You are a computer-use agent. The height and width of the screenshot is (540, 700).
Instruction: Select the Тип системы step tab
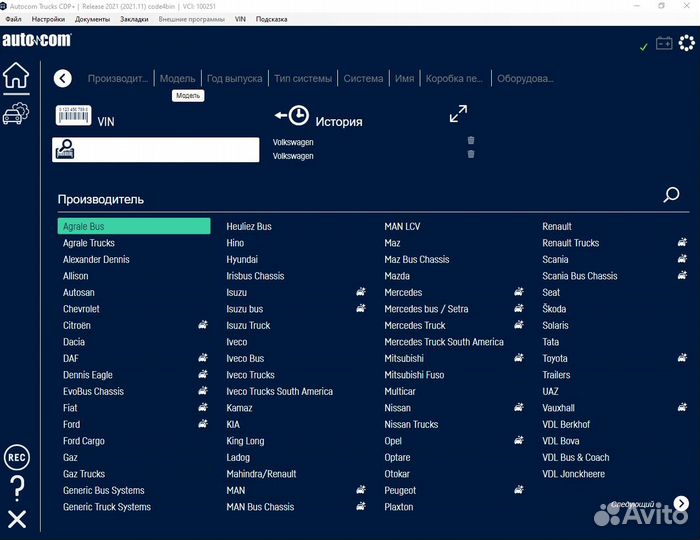click(x=302, y=78)
